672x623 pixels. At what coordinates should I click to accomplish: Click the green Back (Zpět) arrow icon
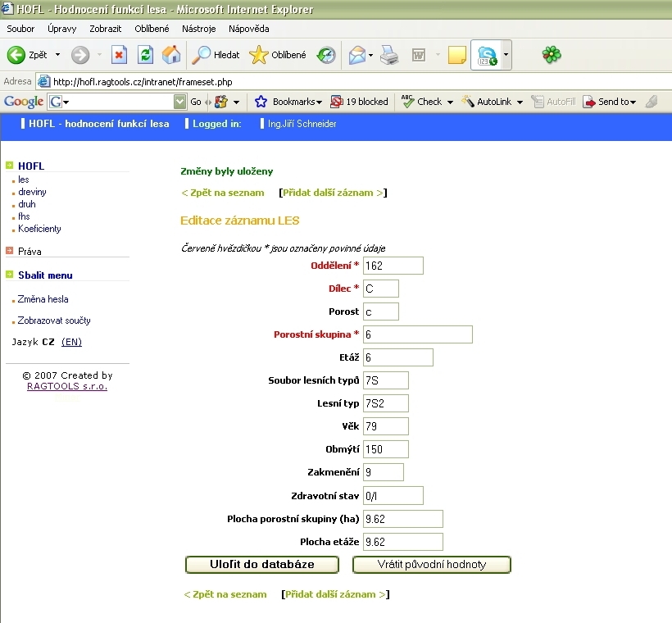click(16, 55)
